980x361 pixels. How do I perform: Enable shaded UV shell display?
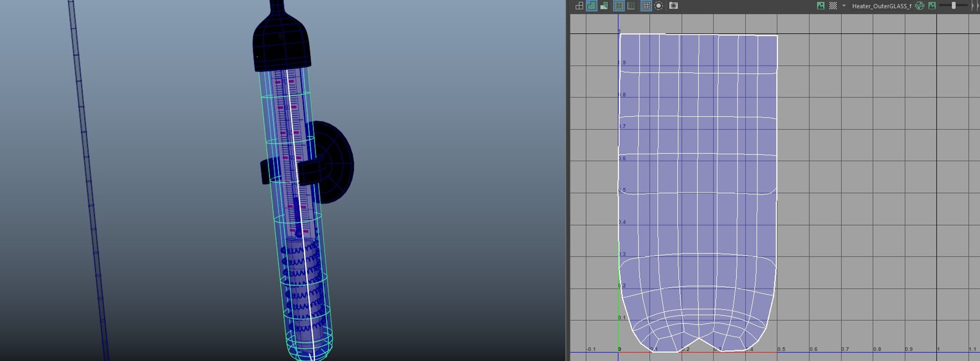coord(592,6)
